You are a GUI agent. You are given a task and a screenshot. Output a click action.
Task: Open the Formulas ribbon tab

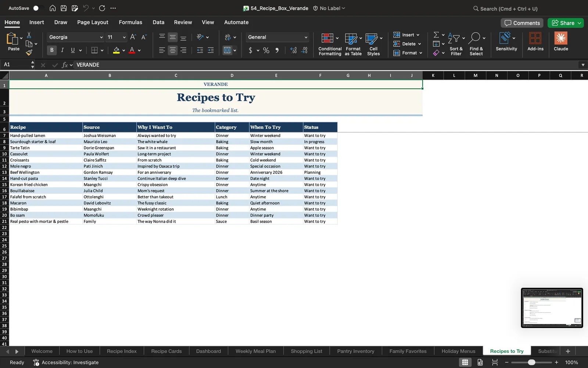point(130,22)
